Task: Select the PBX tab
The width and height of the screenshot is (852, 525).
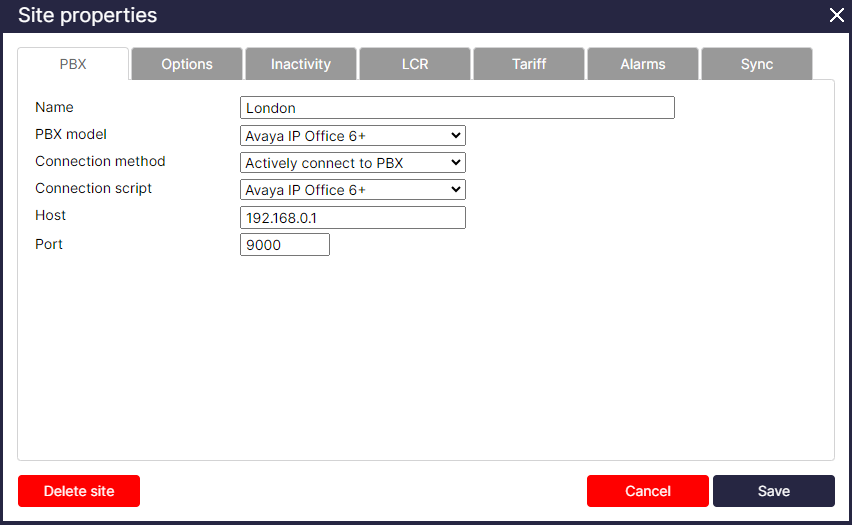Action: [73, 64]
